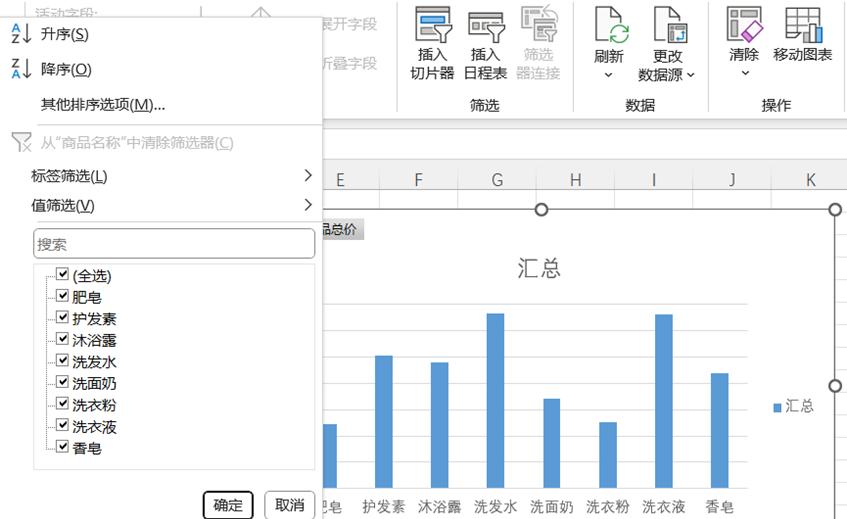Open the 清除 dropdown arrow

tap(745, 73)
